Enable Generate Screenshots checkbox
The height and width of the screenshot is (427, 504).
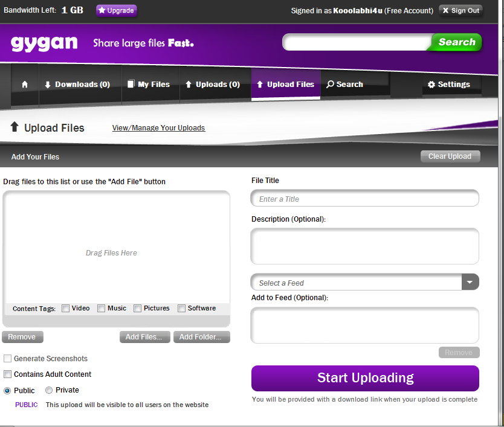tap(7, 359)
